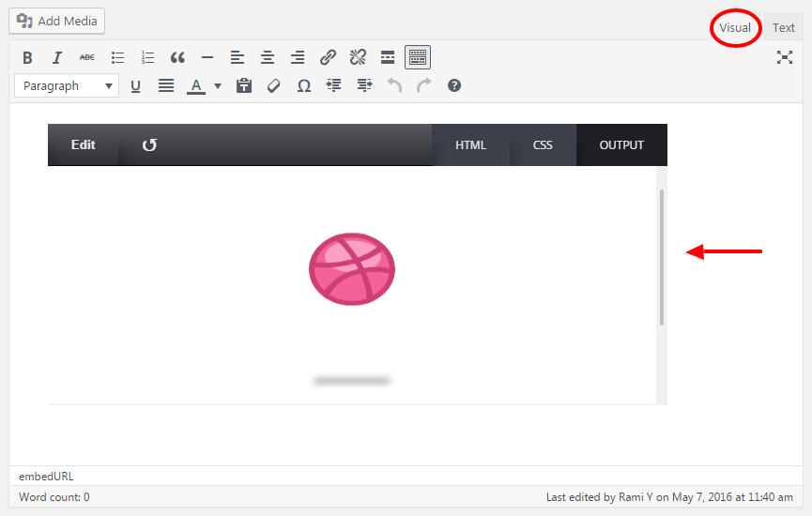812x516 pixels.
Task: Increase the paragraph indent
Action: click(364, 86)
